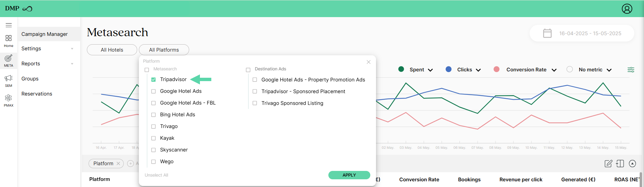Expand the Settings menu arrow
This screenshot has width=644, height=187.
72,49
